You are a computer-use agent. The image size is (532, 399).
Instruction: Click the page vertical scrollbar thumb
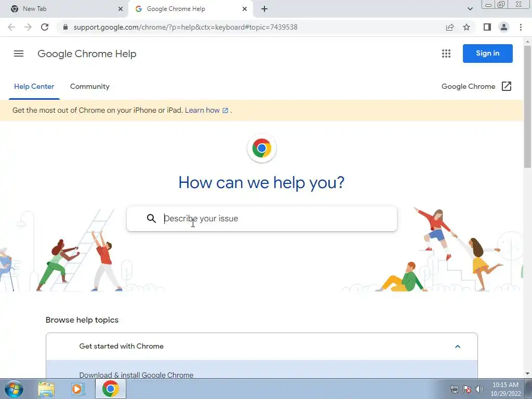point(527,106)
